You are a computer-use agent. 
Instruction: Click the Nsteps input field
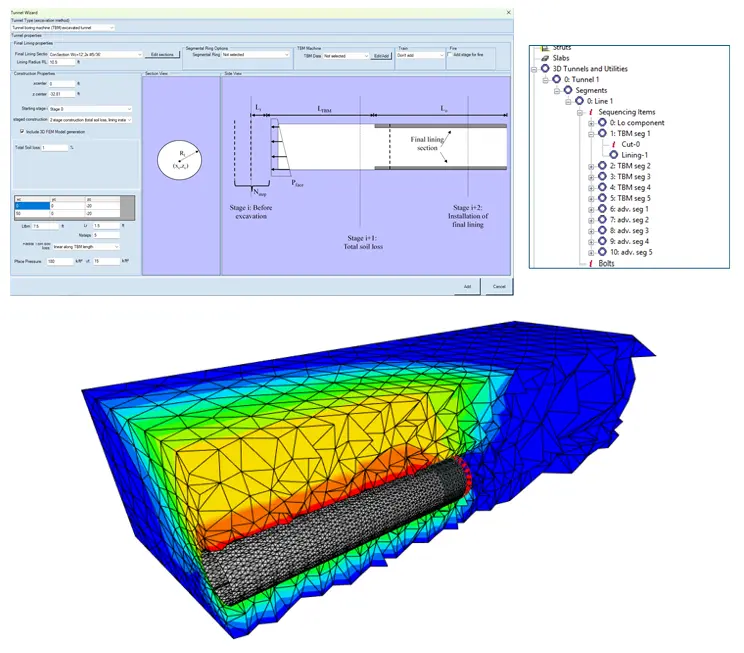106,235
